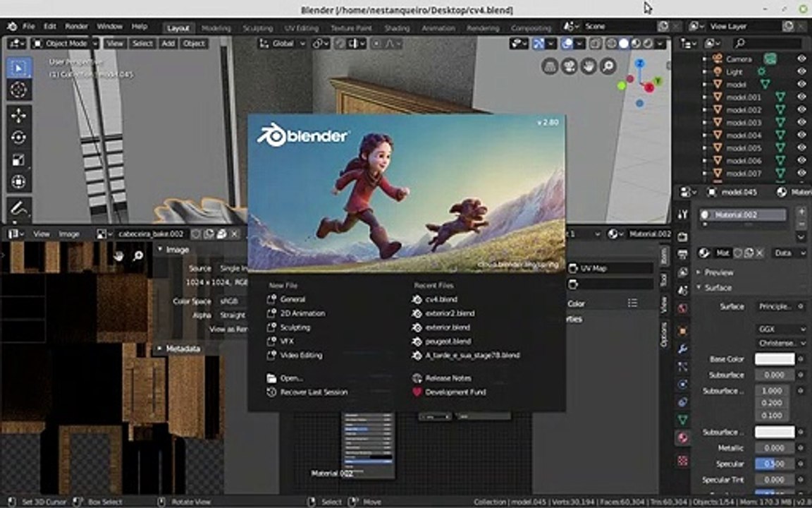Open the Object properties tab
The height and width of the screenshot is (508, 812).
point(682,331)
